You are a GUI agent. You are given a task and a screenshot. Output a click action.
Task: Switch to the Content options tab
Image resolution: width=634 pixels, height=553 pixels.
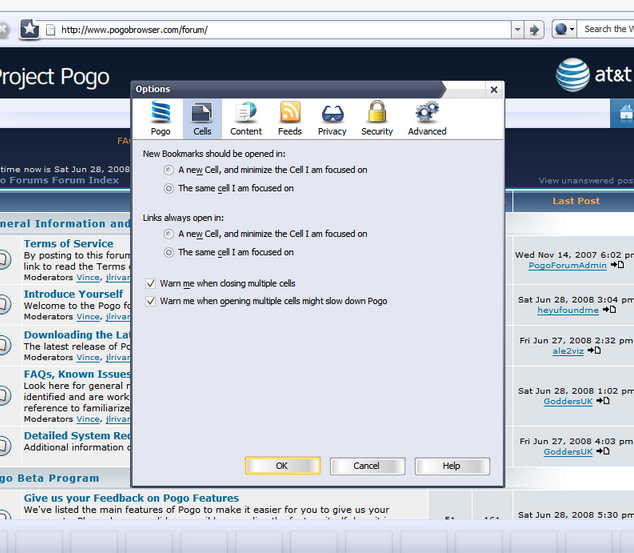246,119
